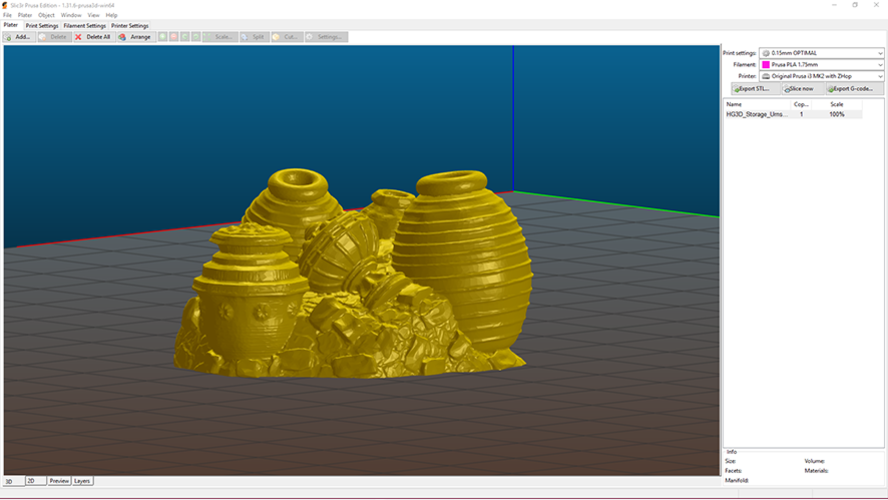
Task: Click the Arrange objects button
Action: (x=135, y=37)
